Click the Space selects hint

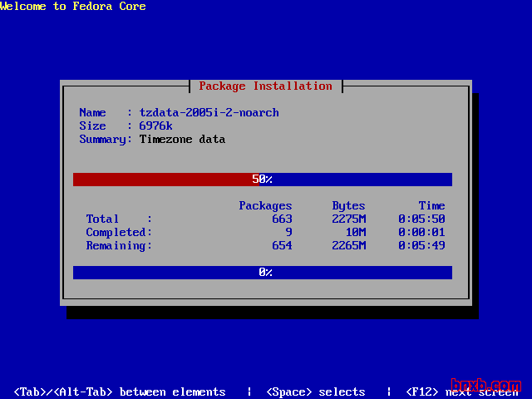315,392
